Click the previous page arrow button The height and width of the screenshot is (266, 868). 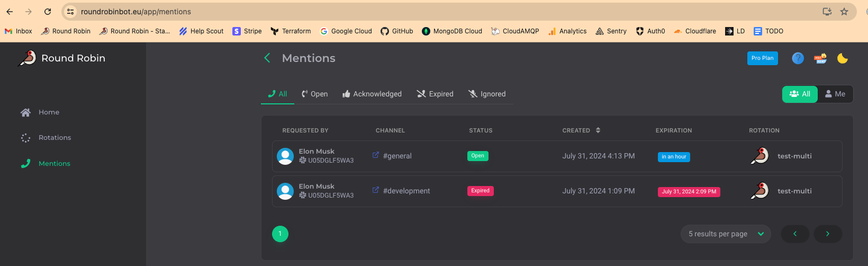(x=795, y=234)
